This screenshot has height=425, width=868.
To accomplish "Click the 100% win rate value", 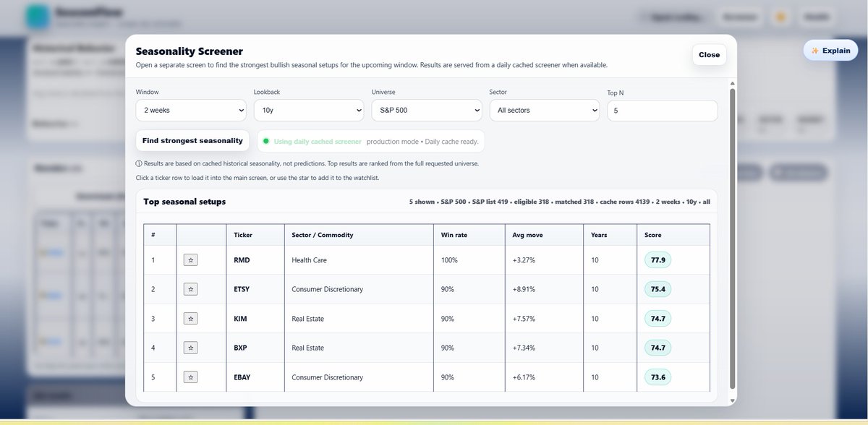I will pyautogui.click(x=449, y=259).
